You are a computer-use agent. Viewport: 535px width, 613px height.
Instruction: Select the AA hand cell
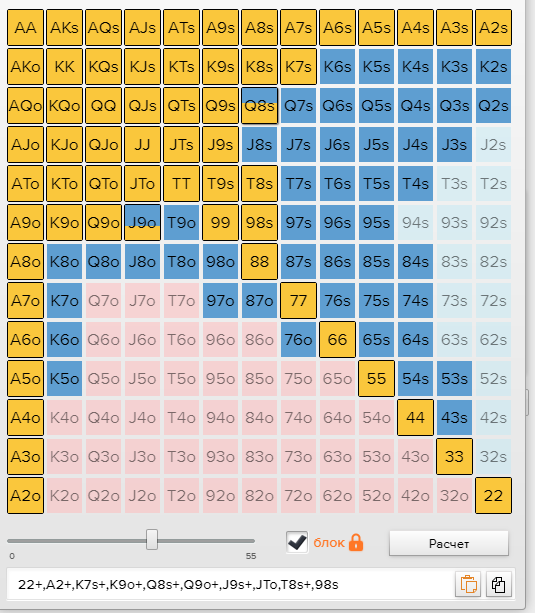(x=25, y=28)
